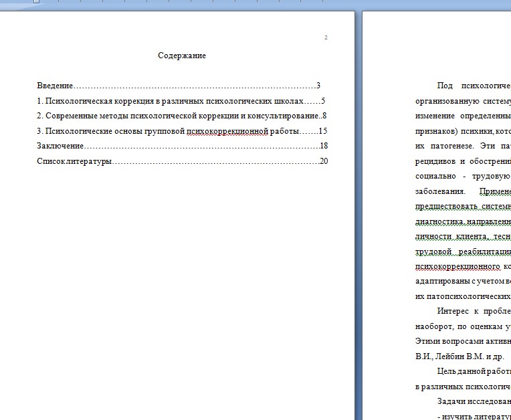This screenshot has width=511, height=420.
Task: Click the line starting "Цель данной работ"
Action: [x=474, y=371]
